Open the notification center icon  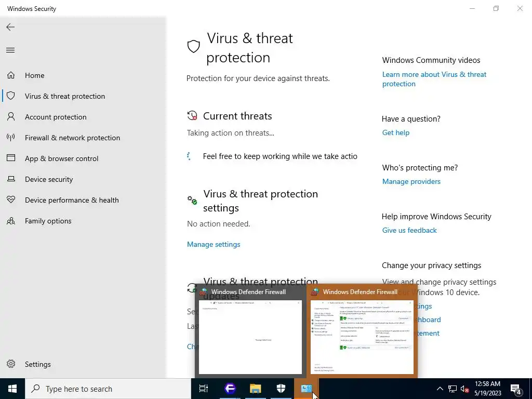(516, 389)
